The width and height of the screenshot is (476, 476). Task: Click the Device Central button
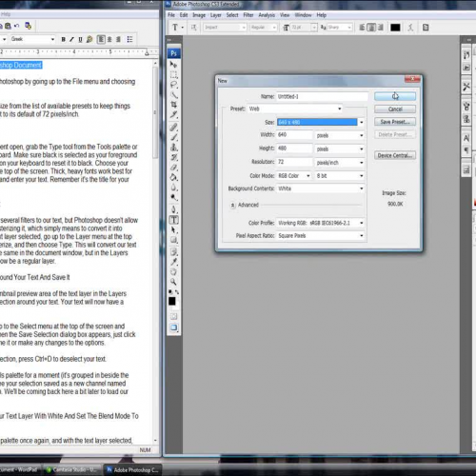[395, 155]
